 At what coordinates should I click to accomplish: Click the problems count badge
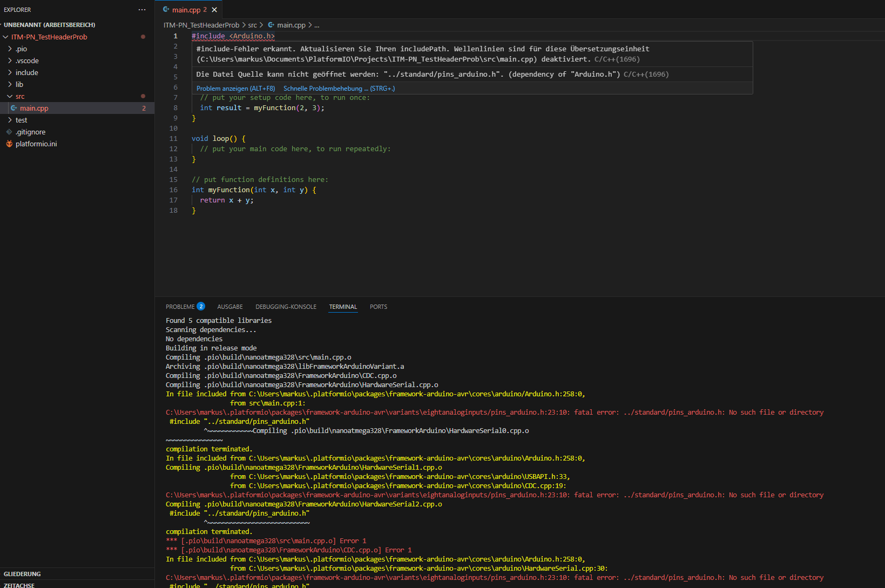201,307
